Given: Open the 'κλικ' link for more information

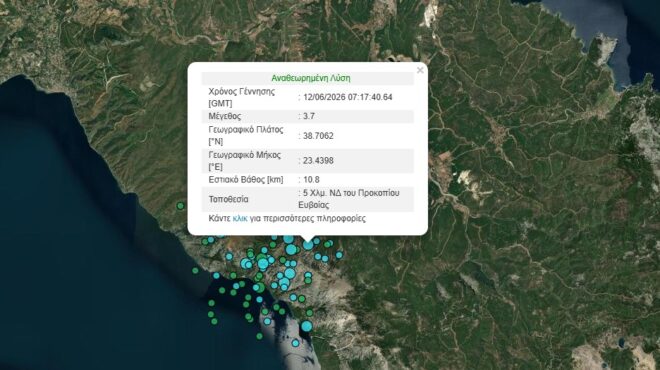Looking at the screenshot, I should [x=240, y=218].
